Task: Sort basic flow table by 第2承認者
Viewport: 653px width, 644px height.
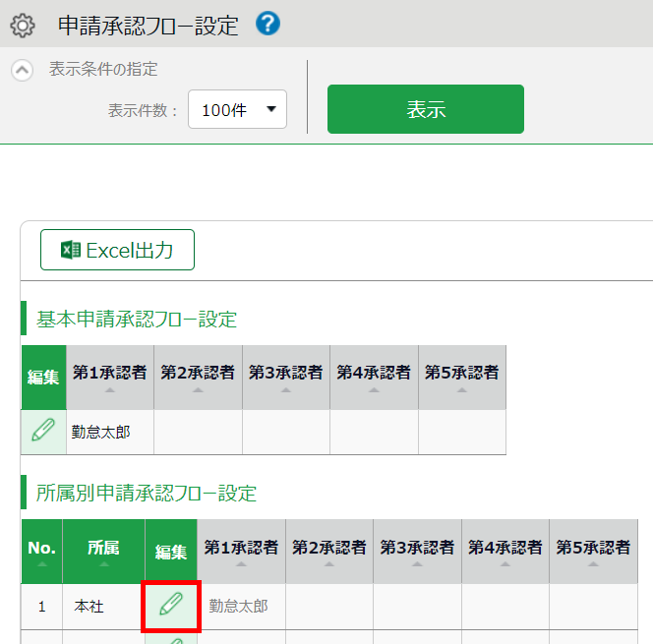Action: 198,378
